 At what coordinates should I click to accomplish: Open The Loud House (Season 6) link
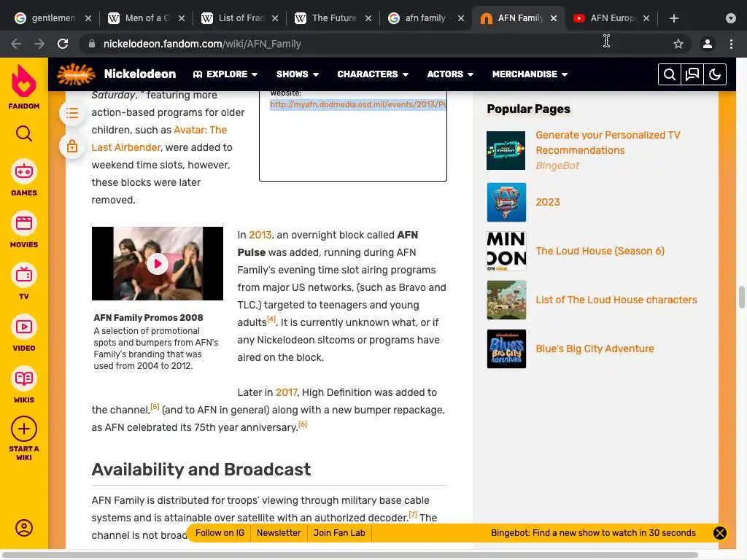pos(600,251)
